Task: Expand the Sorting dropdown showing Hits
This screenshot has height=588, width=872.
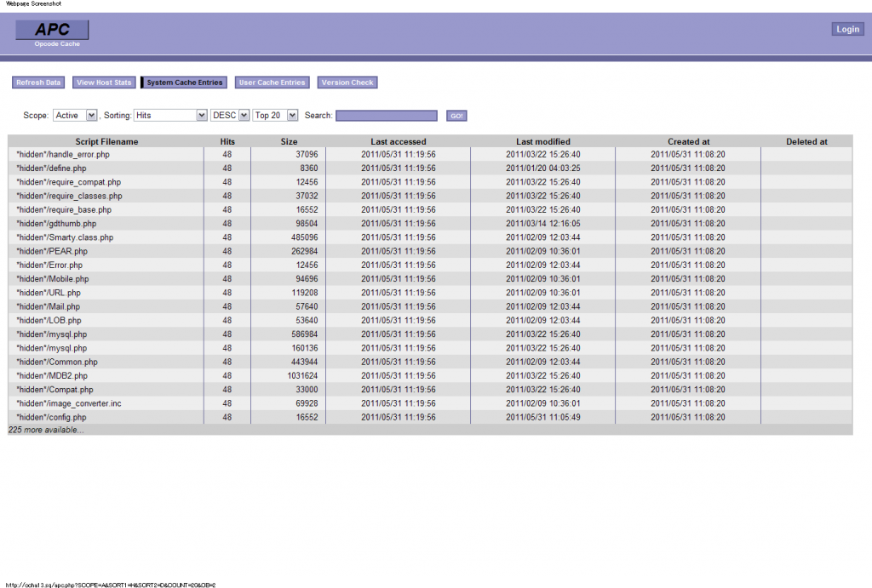Action: pos(170,115)
